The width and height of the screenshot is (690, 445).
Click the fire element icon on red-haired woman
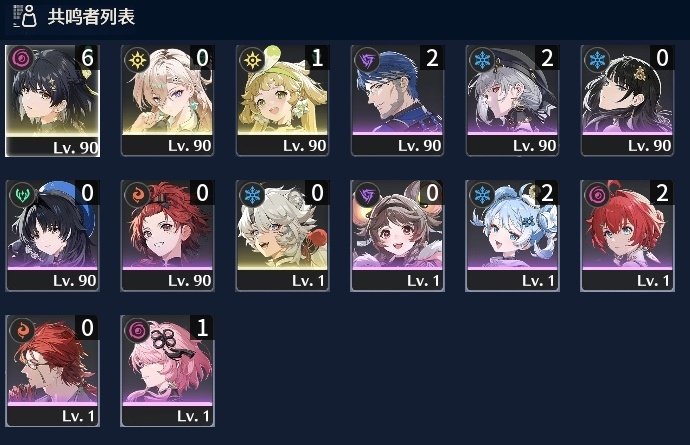tap(137, 195)
